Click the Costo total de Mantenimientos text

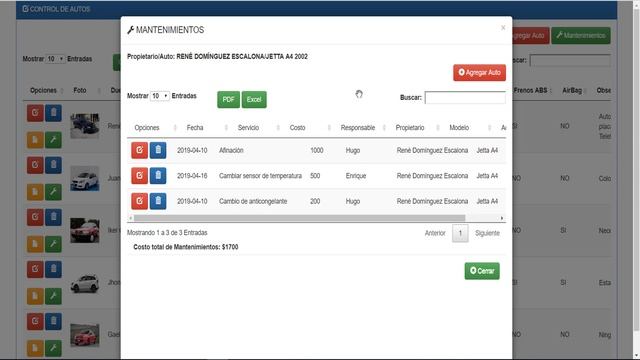tap(186, 247)
